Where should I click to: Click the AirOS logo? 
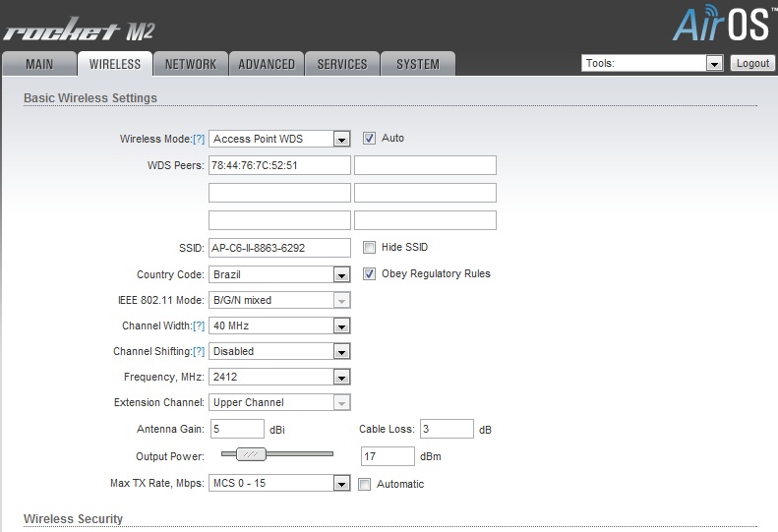[x=723, y=23]
